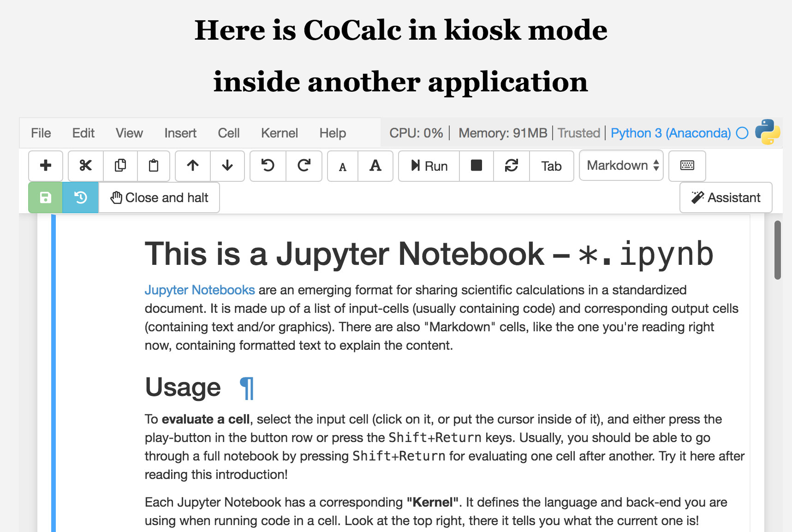792x532 pixels.
Task: Open the keyboard shortcuts icon
Action: click(687, 166)
